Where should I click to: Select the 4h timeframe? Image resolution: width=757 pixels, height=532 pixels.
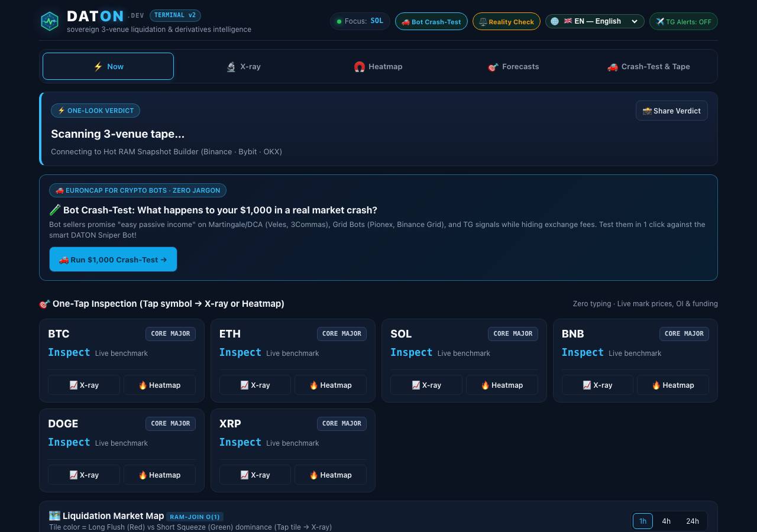[666, 521]
